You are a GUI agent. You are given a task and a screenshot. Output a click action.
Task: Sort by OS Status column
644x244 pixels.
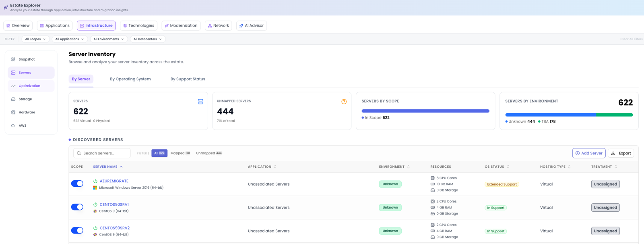497,167
